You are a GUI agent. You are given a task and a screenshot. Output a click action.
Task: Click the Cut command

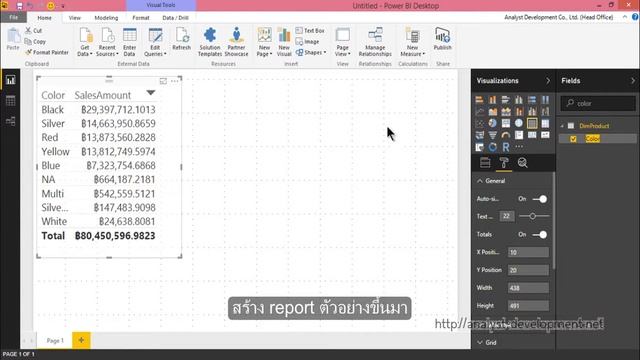point(34,31)
